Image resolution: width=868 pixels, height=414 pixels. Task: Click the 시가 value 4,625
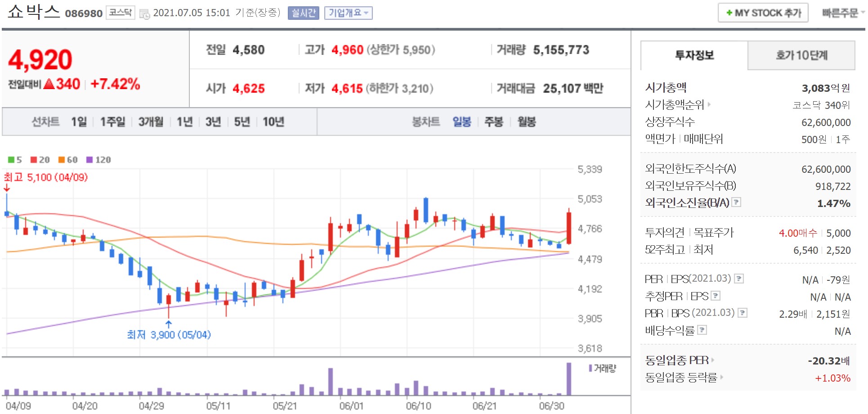(249, 88)
